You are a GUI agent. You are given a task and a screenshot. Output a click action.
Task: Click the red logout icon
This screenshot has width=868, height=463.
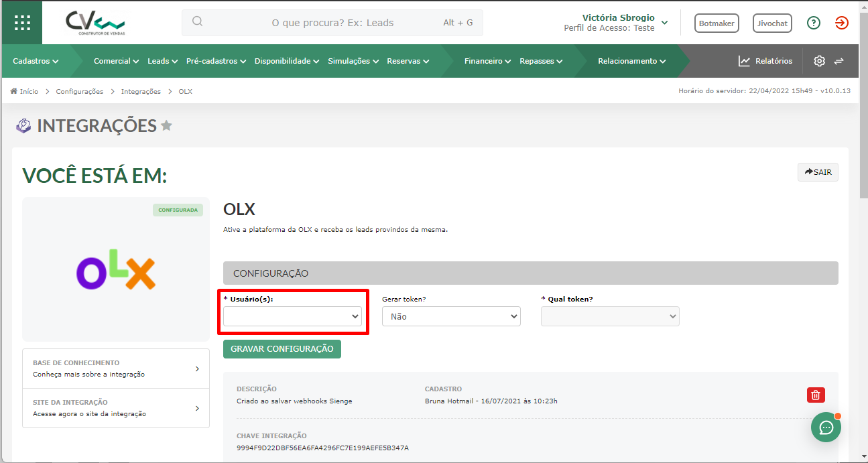[842, 23]
